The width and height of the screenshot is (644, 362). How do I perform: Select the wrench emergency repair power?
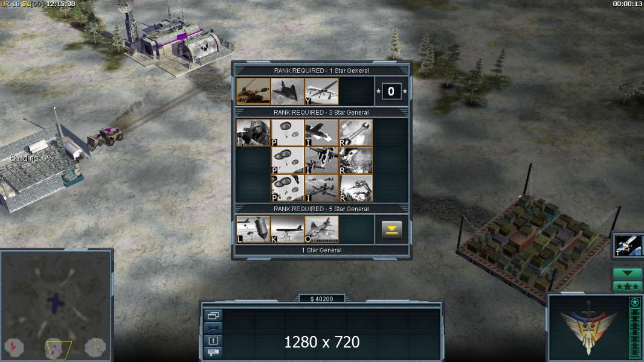point(356,132)
